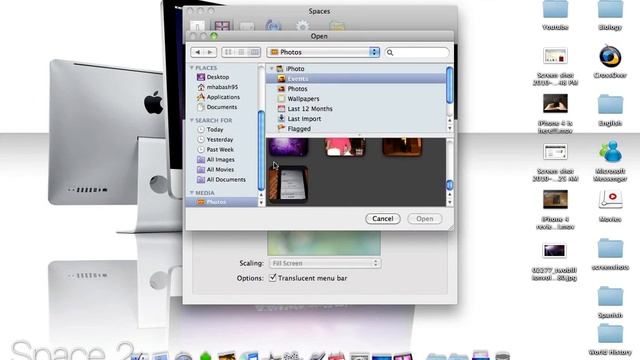640x360 pixels.
Task: Select the screenshots folder on desktop
Action: 610,254
